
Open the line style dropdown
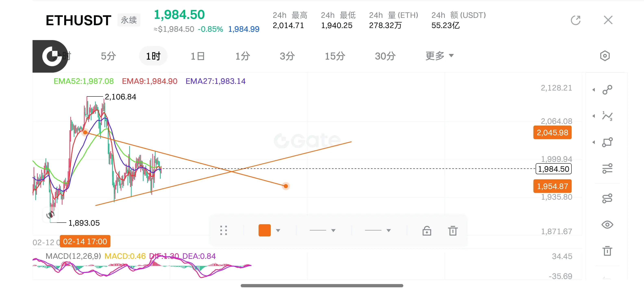[x=377, y=231]
